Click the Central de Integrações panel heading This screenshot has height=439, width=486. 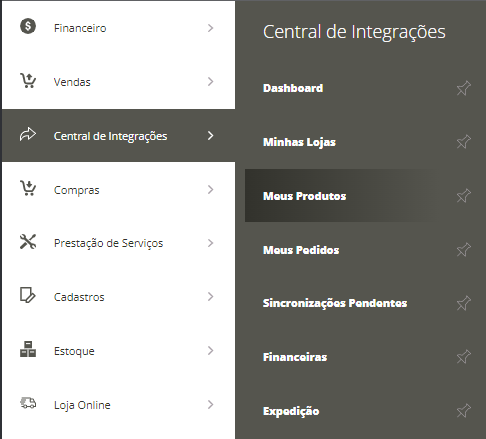click(354, 32)
